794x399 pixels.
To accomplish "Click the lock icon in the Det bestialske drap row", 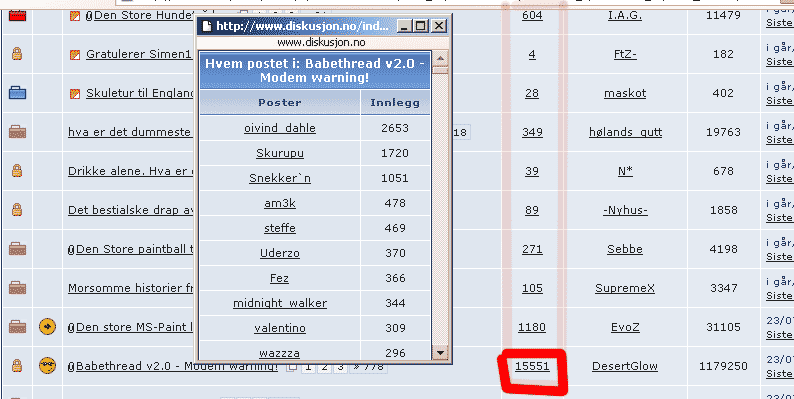I will [17, 210].
